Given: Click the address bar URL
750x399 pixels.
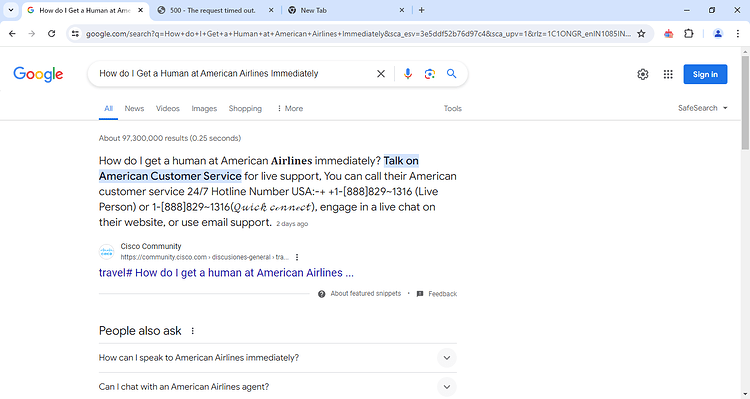Looking at the screenshot, I should (x=359, y=33).
